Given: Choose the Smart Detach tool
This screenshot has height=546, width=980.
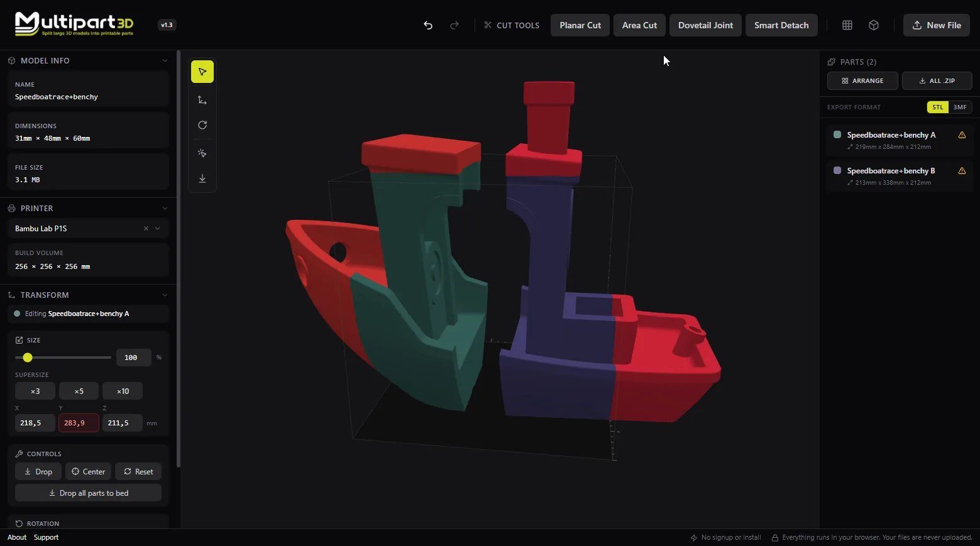Looking at the screenshot, I should (x=781, y=25).
